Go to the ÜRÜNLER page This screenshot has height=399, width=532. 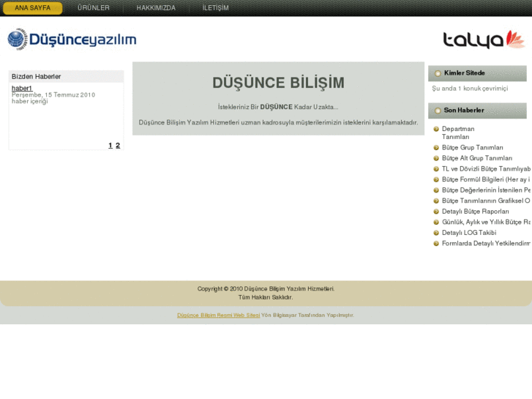pyautogui.click(x=94, y=8)
